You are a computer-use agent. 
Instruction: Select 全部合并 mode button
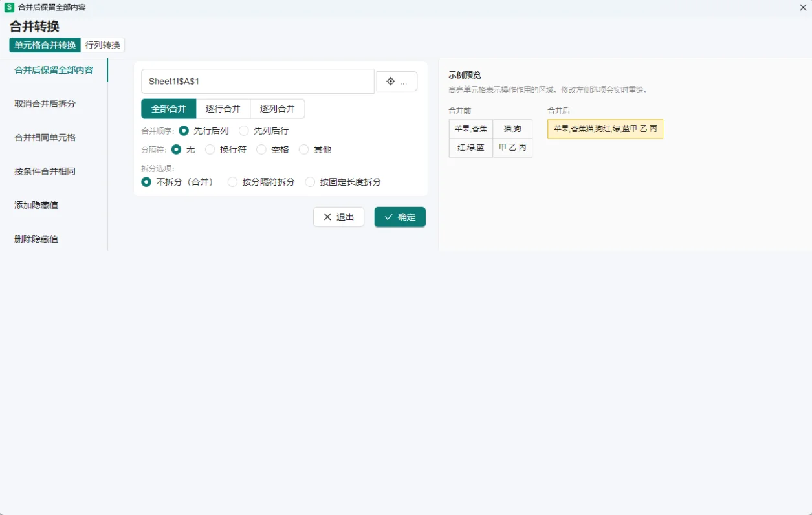pyautogui.click(x=169, y=109)
